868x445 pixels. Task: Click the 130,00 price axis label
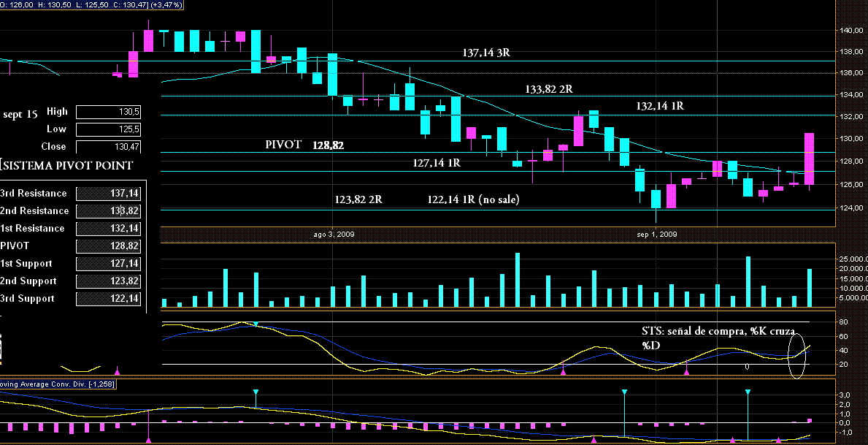pyautogui.click(x=851, y=139)
